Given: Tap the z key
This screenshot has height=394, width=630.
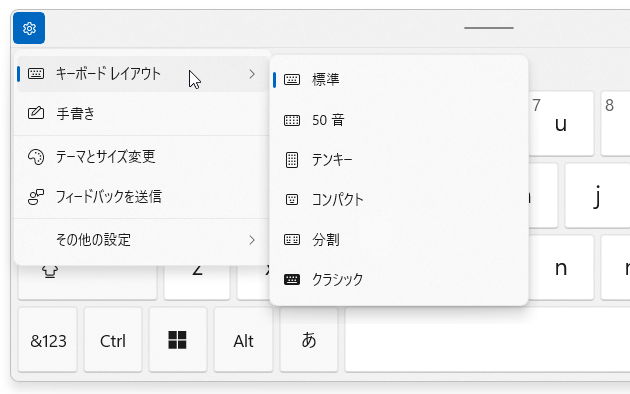Looking at the screenshot, I should [x=197, y=282].
